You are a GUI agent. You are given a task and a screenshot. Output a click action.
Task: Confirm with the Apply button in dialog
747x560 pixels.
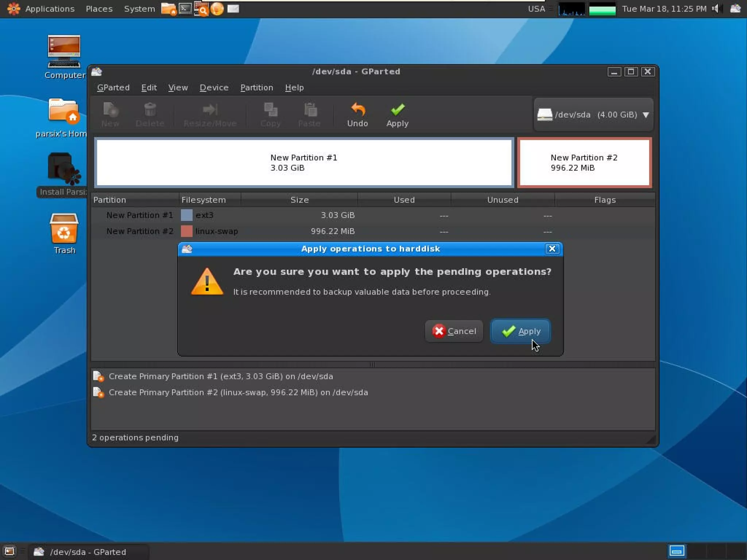(520, 331)
